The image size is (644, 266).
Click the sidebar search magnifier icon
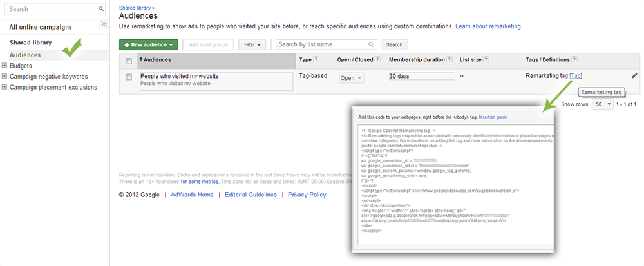101,10
